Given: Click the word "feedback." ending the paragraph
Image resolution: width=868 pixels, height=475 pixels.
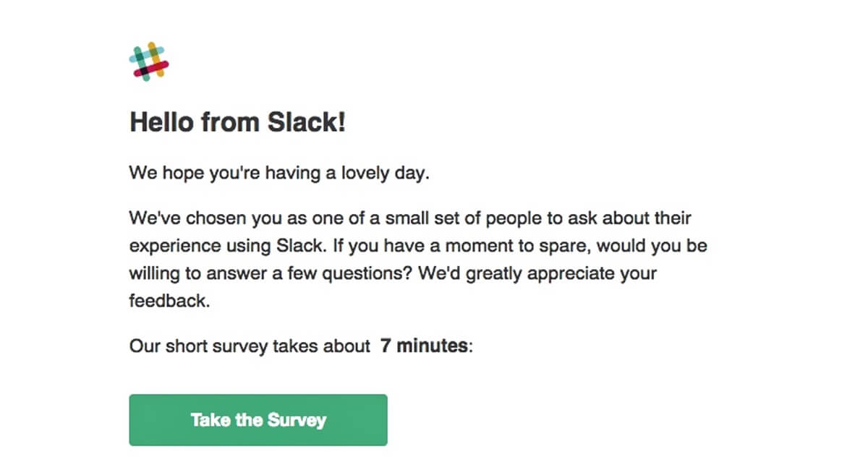Looking at the screenshot, I should 169,301.
